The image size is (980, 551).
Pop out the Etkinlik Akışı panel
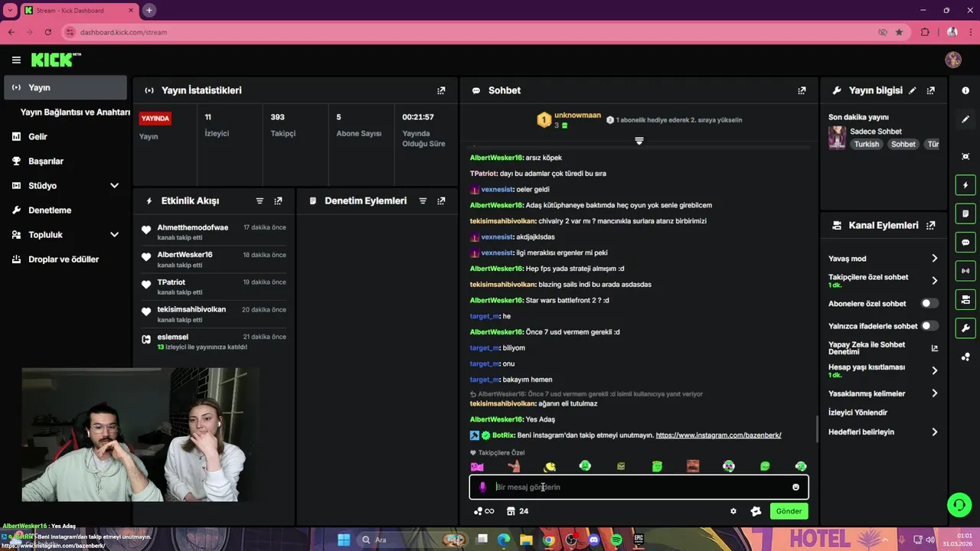278,201
